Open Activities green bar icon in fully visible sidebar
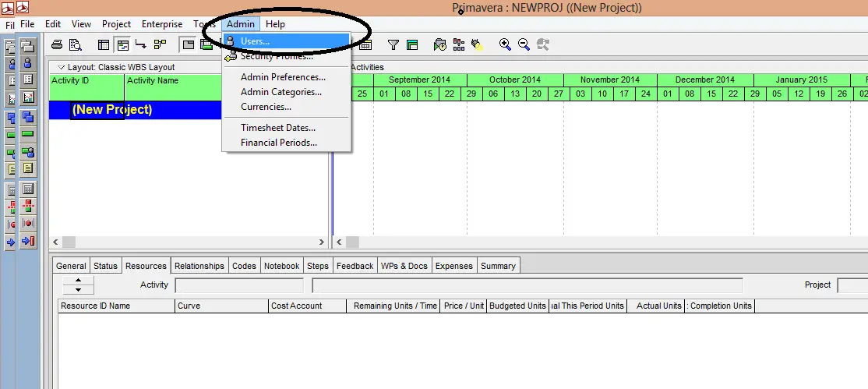 tap(28, 134)
